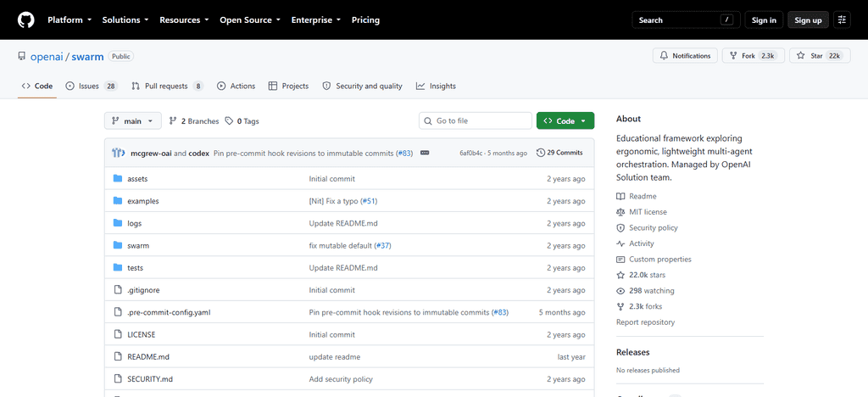
Task: Open the Platform dropdown menu
Action: coord(70,20)
